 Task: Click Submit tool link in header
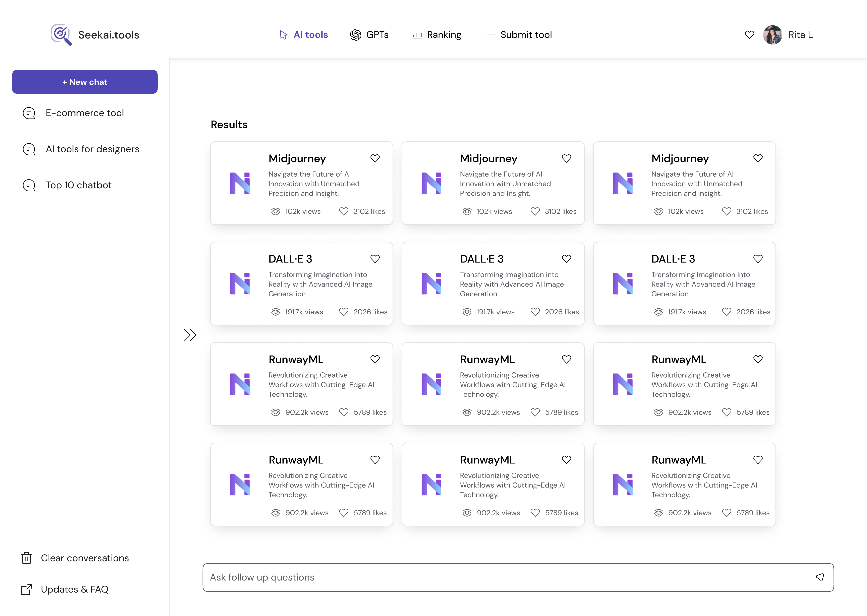coord(519,35)
